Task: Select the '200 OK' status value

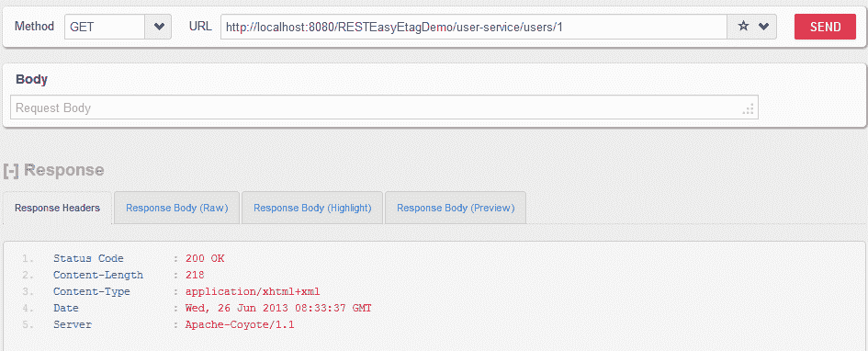Action: (205, 258)
